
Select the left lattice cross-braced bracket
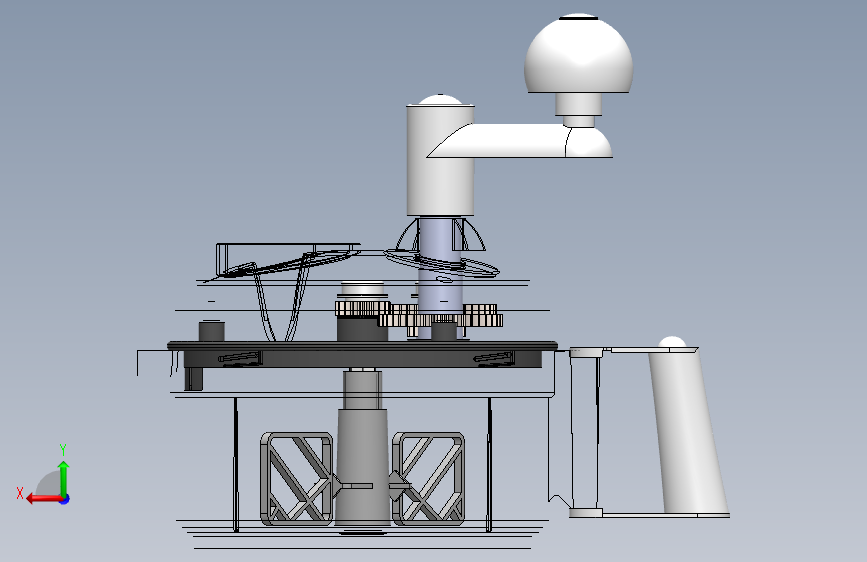[x=297, y=478]
